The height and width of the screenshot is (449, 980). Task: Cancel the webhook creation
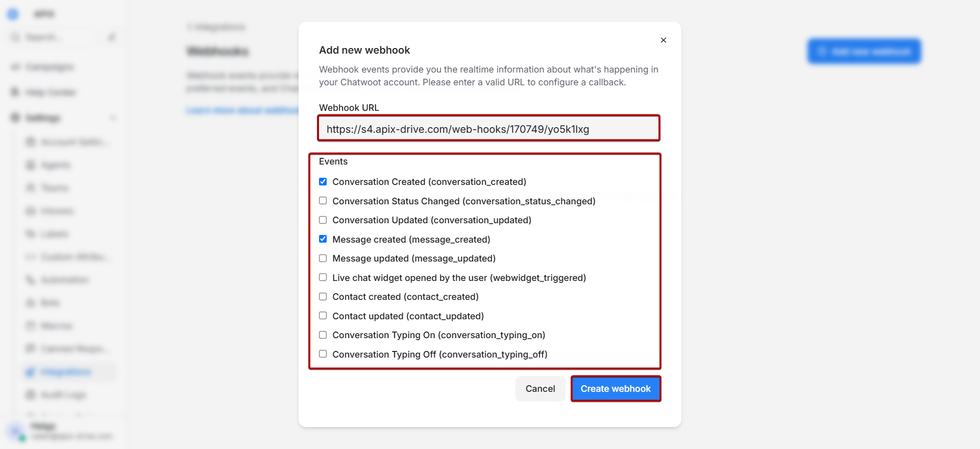click(x=540, y=389)
